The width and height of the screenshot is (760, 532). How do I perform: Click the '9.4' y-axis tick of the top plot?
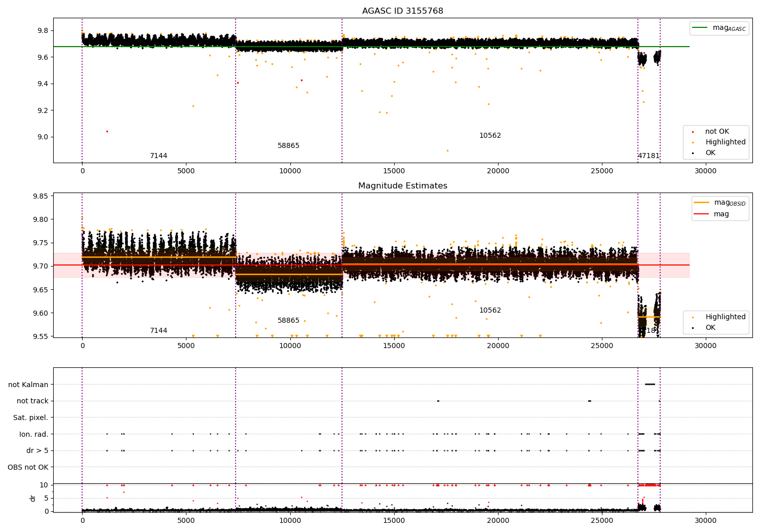tap(43, 84)
